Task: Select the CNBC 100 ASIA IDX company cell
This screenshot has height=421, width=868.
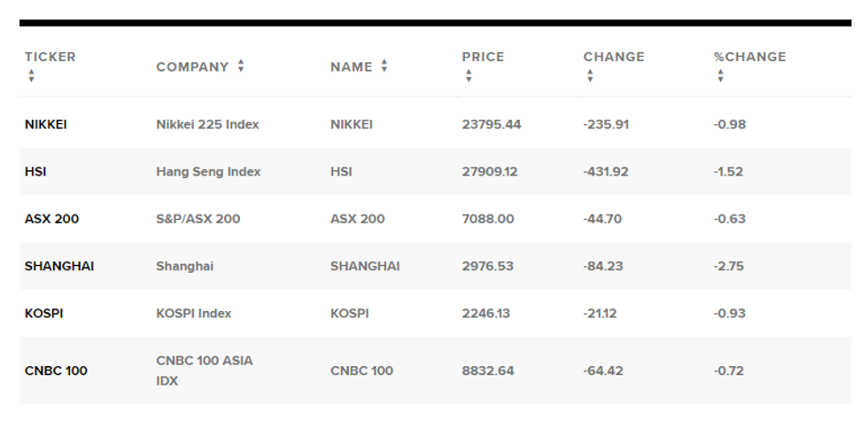Action: (204, 370)
